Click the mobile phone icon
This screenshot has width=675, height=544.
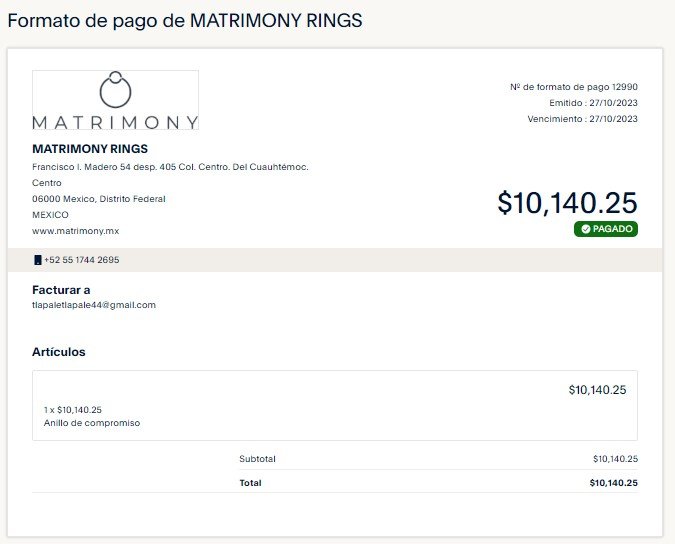pyautogui.click(x=38, y=260)
